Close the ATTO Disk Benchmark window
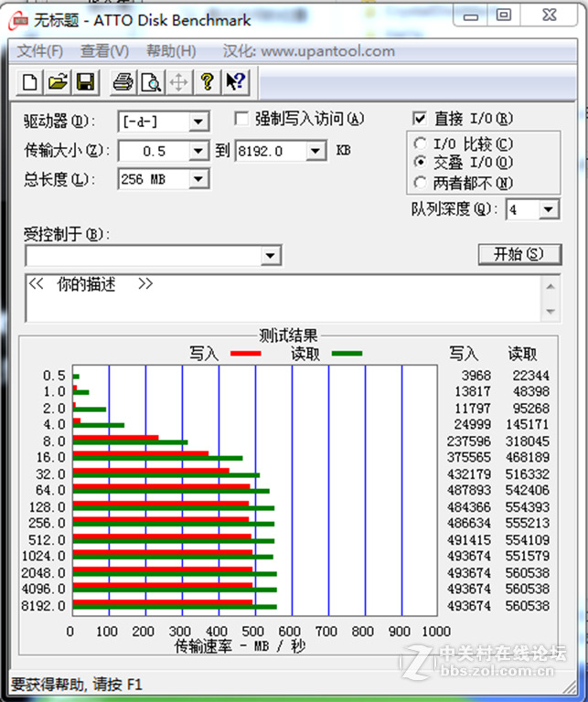 (549, 16)
